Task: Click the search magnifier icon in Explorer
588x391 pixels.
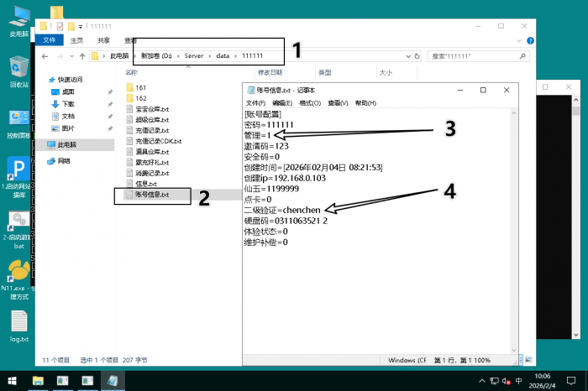Action: pyautogui.click(x=522, y=56)
